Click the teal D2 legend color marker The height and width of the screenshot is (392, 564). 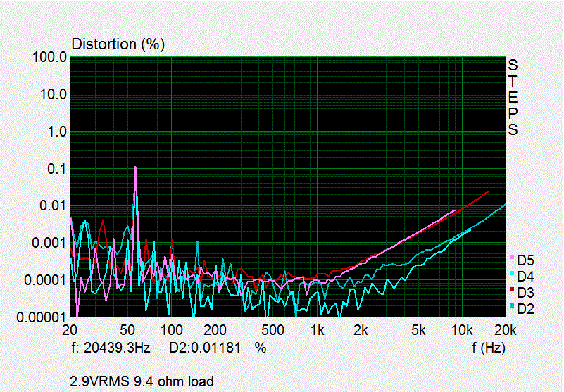pos(512,305)
